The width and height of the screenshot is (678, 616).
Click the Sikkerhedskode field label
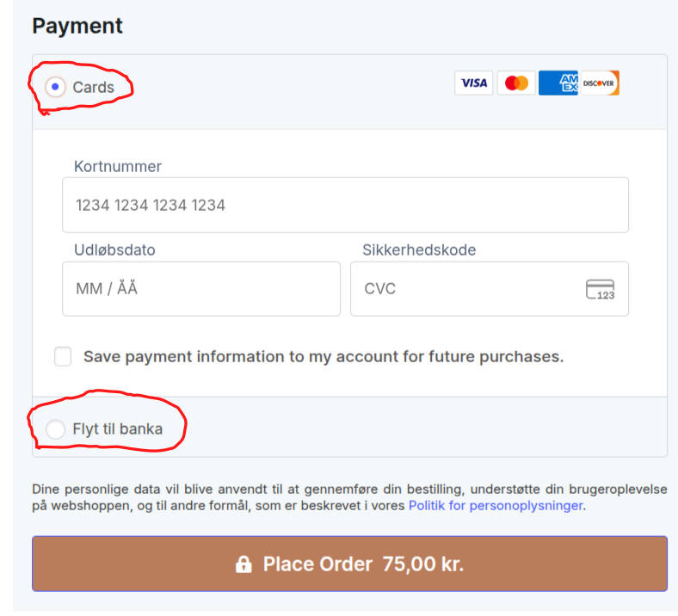pos(419,250)
